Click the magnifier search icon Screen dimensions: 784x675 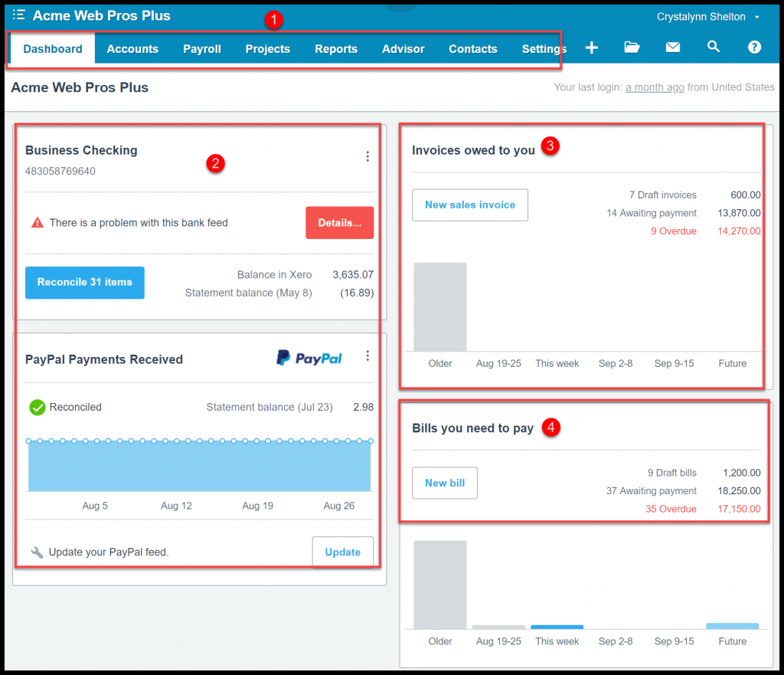[714, 47]
